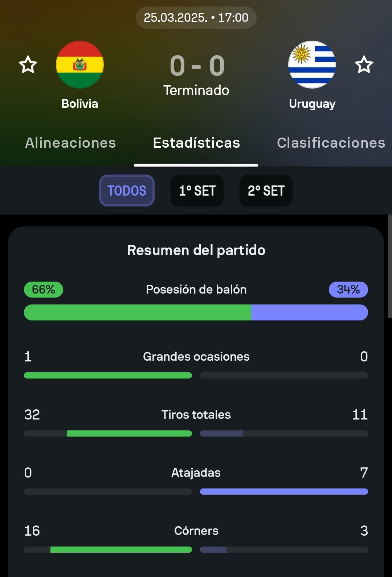Open the Bolivia flag icon
392x577 pixels.
pos(80,65)
